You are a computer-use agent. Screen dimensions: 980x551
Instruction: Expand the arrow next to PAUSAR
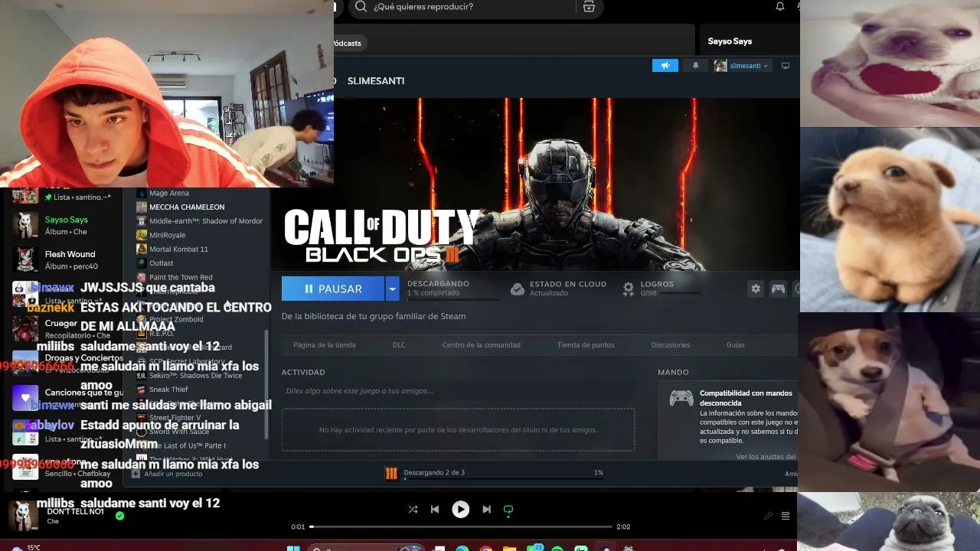[x=393, y=289]
